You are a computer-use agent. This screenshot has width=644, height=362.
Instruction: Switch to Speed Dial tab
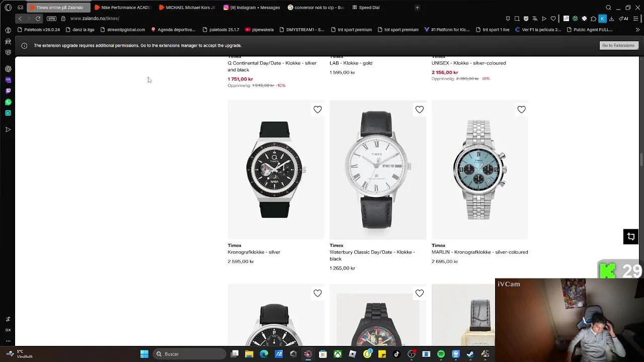pos(366,8)
